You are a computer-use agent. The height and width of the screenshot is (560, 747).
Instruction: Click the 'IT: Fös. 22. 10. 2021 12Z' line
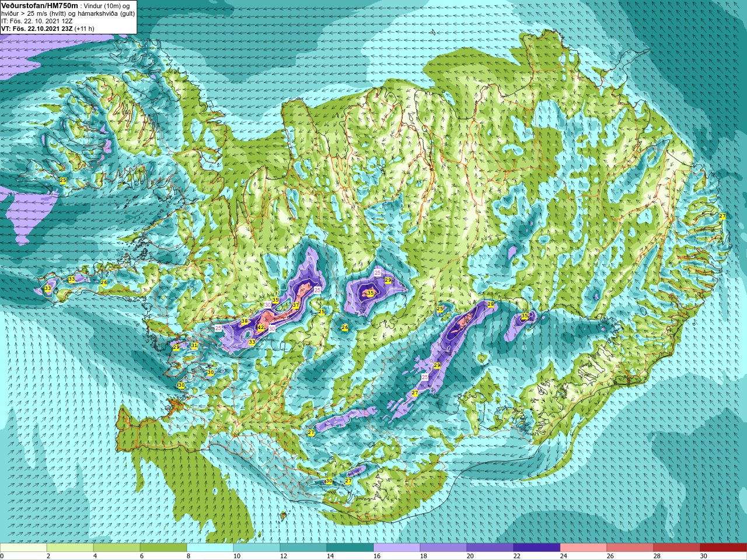(37, 21)
